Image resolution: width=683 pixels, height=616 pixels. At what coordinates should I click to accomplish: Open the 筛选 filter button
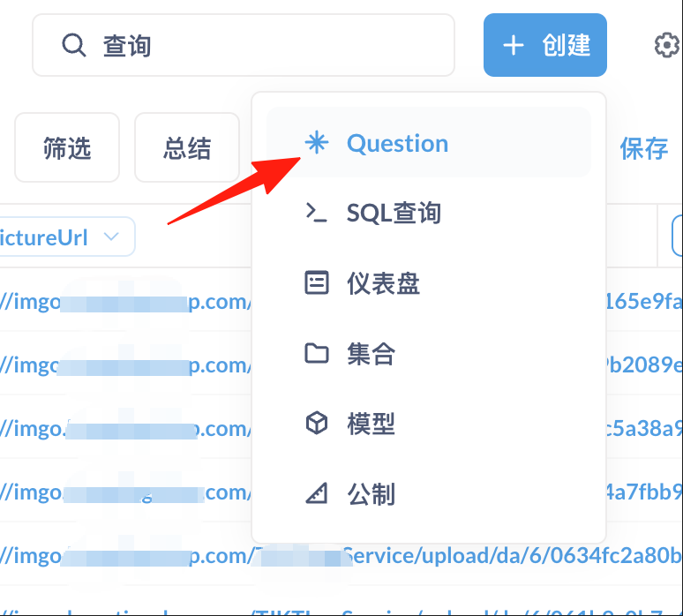point(67,147)
